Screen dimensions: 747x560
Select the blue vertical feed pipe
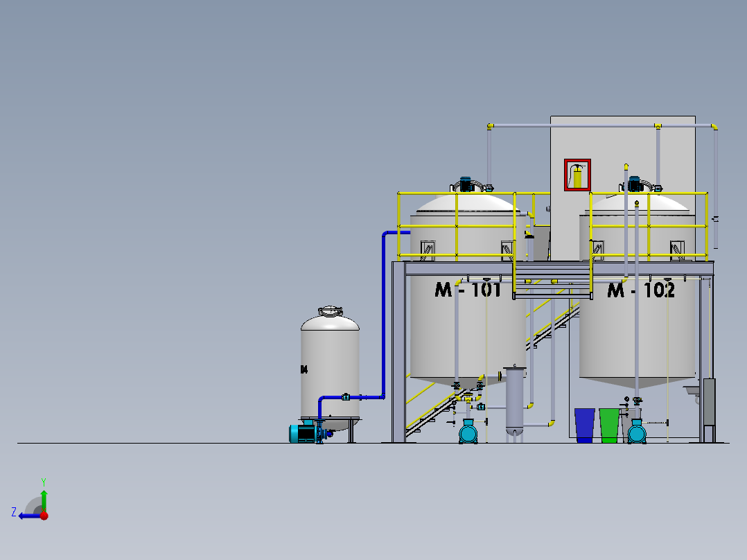(383, 315)
